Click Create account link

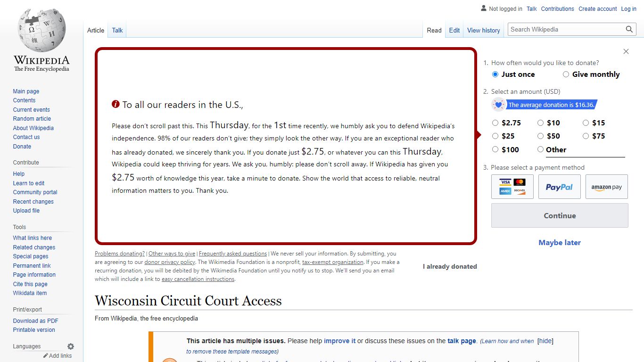click(x=598, y=9)
